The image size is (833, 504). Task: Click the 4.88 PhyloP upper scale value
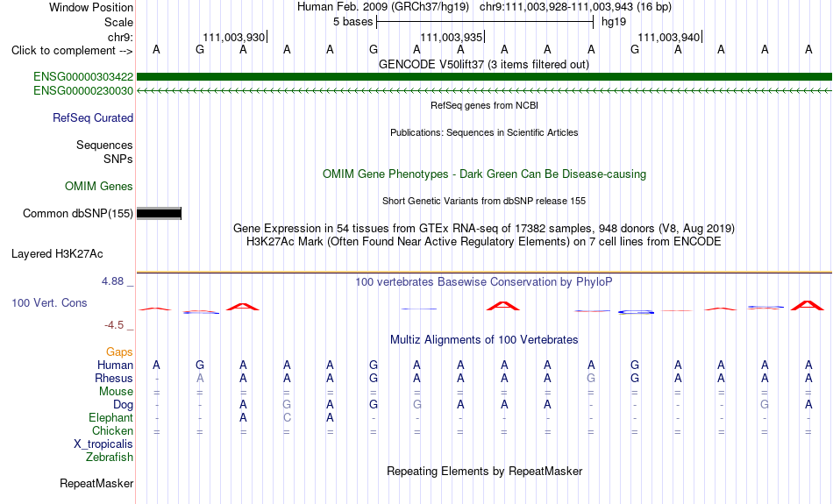(x=112, y=281)
